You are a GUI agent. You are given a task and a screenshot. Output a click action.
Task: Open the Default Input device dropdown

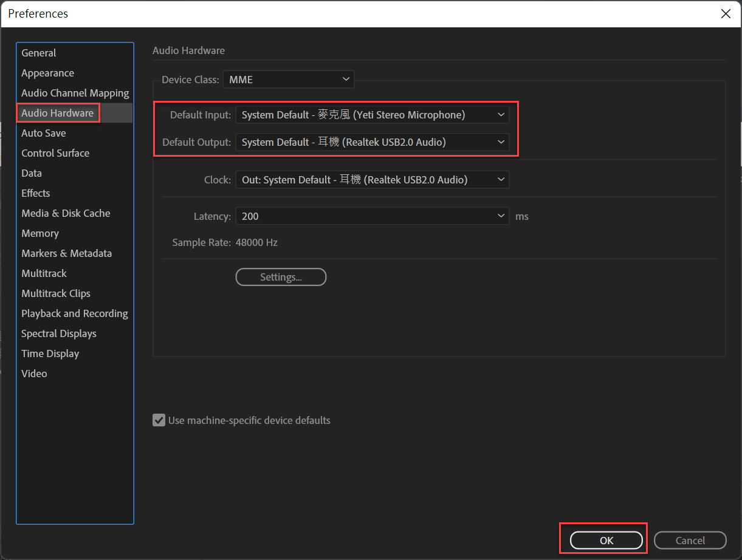click(373, 115)
